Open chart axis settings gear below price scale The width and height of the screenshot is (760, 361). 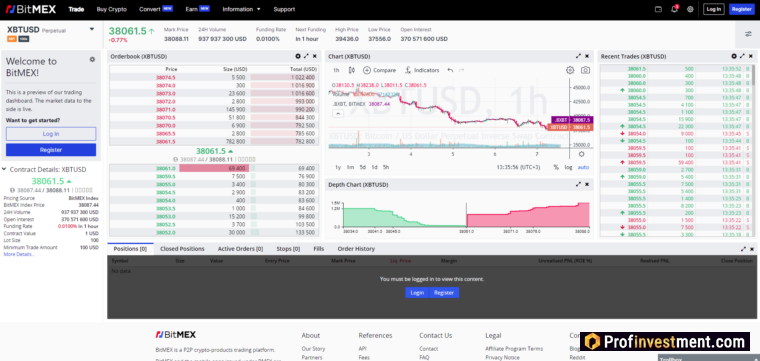tap(582, 154)
